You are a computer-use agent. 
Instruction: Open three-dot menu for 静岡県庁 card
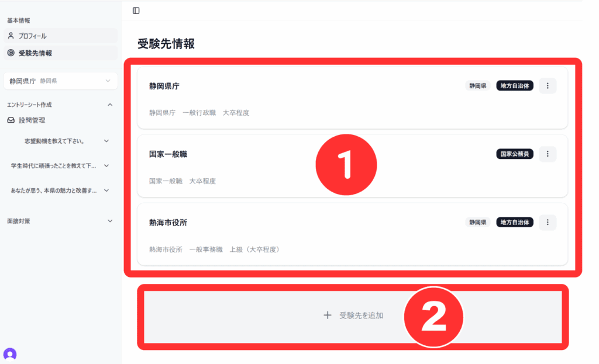(548, 86)
